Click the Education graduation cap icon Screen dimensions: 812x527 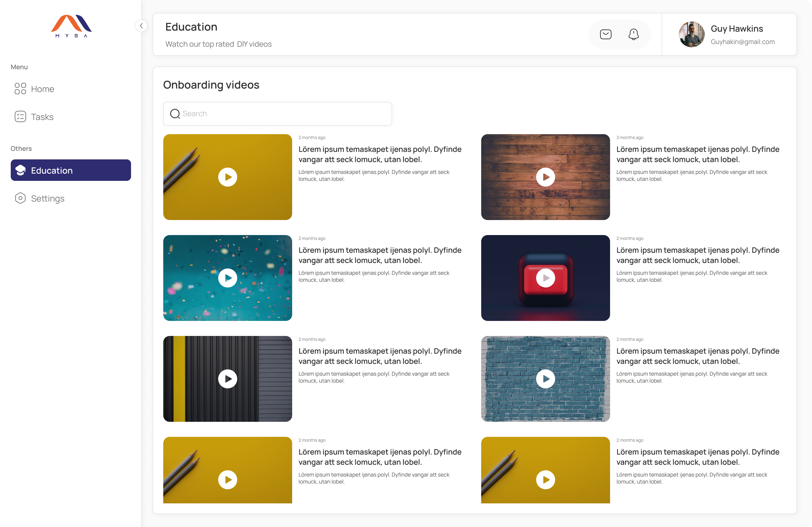pos(20,170)
